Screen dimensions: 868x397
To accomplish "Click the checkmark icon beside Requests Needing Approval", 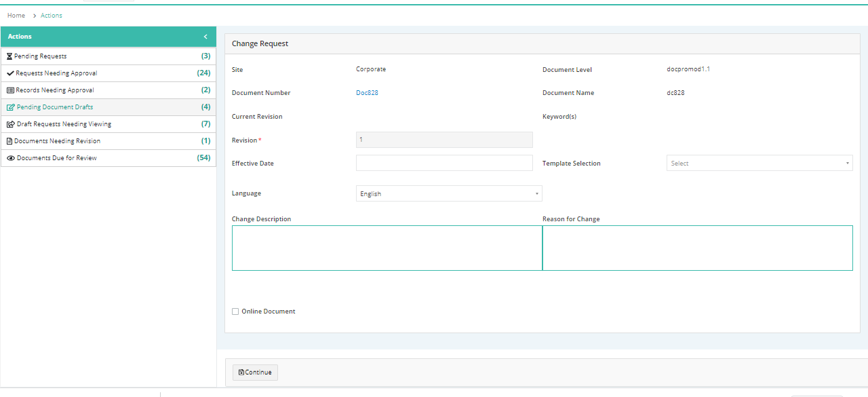I will (x=10, y=73).
